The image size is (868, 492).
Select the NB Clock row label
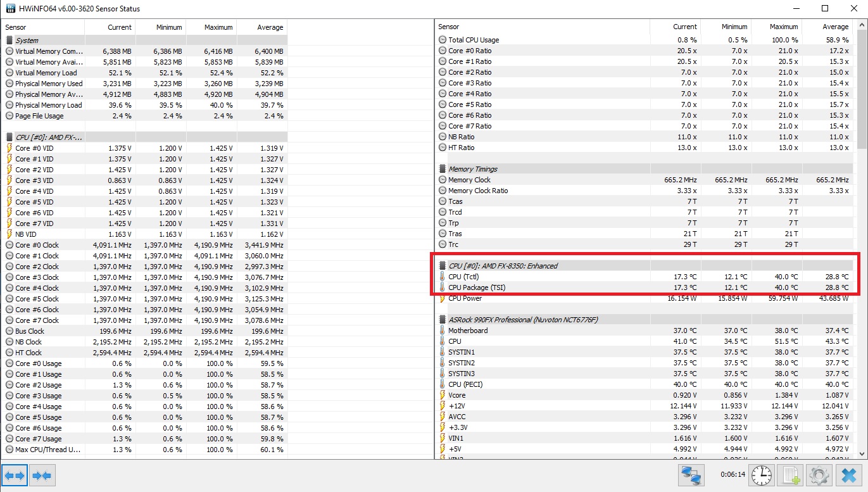tap(29, 342)
